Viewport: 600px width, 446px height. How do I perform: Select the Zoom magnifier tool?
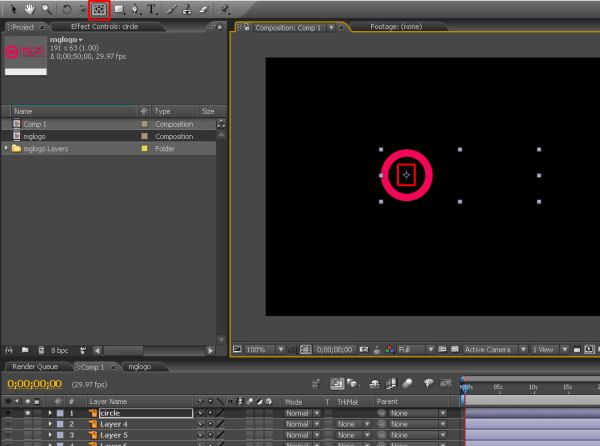[47, 9]
